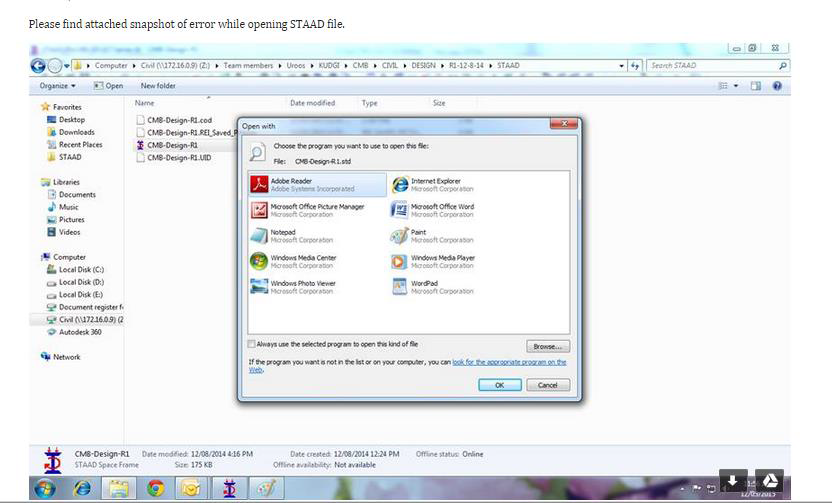Click the refresh button beside the address bar

[635, 66]
